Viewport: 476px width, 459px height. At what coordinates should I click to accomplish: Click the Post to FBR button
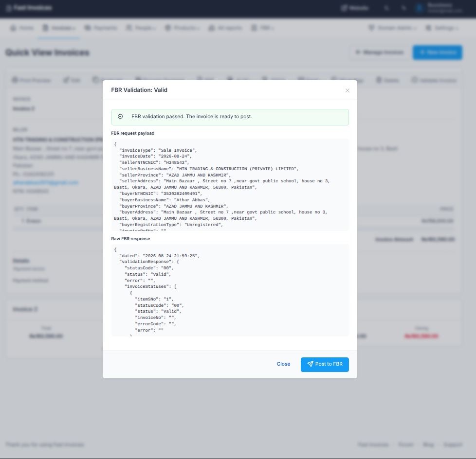pos(325,364)
